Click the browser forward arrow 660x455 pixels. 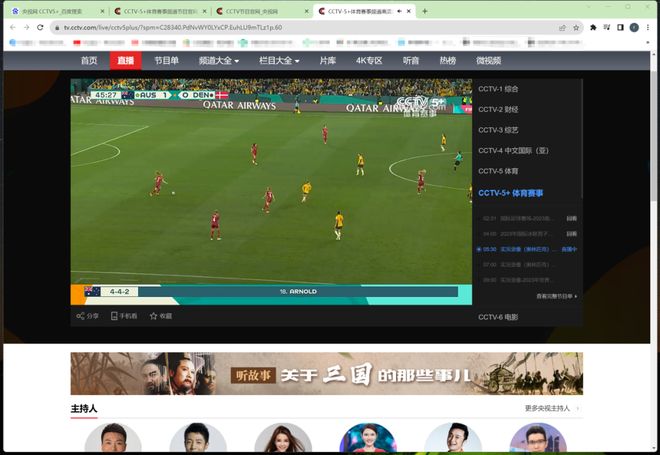coord(27,27)
